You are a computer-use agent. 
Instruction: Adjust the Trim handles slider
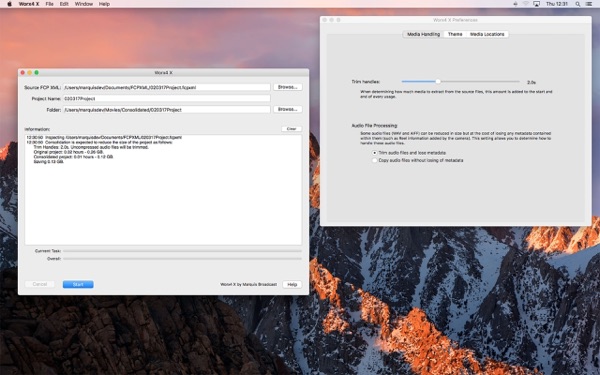(438, 82)
